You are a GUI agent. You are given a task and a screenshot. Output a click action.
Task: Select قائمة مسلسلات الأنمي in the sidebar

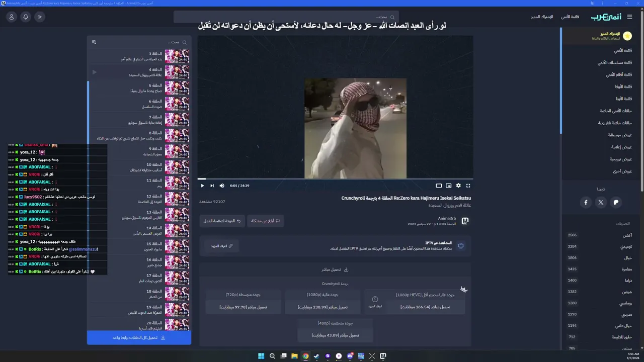(615, 62)
